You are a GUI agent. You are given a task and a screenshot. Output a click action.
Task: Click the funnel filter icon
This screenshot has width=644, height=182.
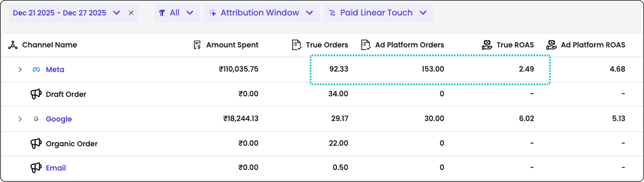[162, 13]
